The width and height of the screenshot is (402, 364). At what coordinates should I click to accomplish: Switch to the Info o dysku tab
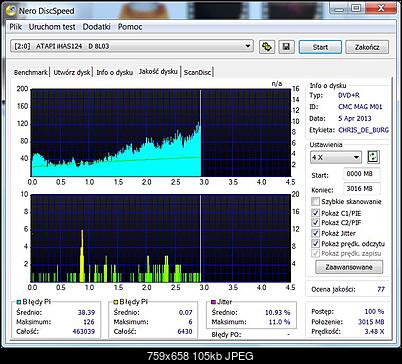(x=114, y=72)
